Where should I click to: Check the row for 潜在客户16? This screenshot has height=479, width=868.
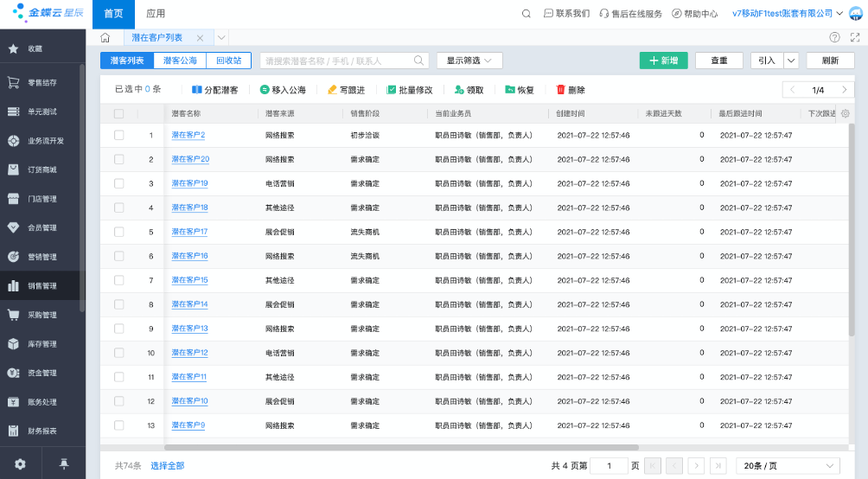pos(118,256)
